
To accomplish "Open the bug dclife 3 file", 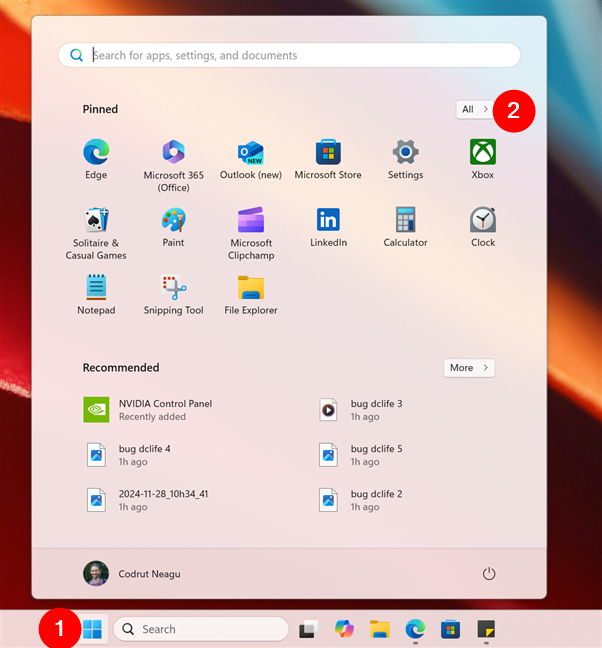I will pyautogui.click(x=360, y=410).
